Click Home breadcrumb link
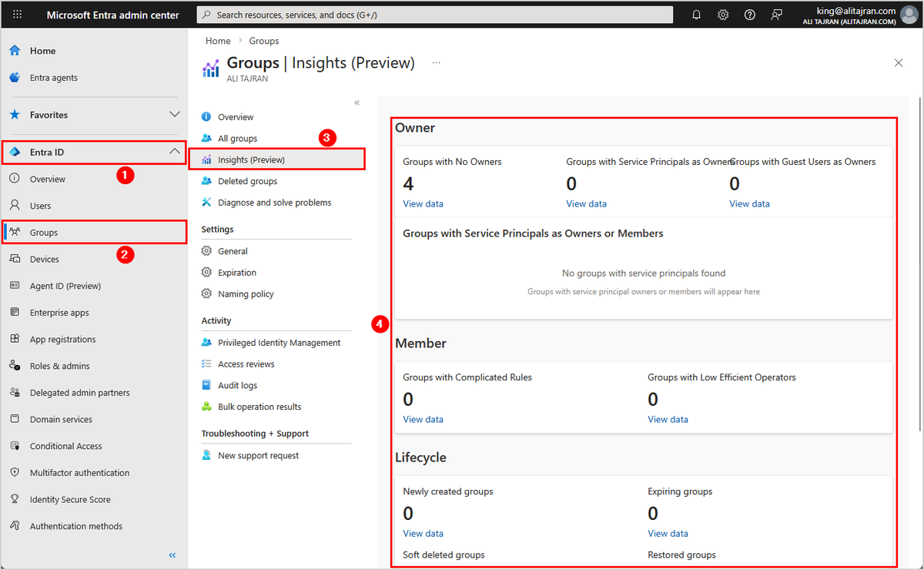The image size is (924, 570). click(x=218, y=41)
